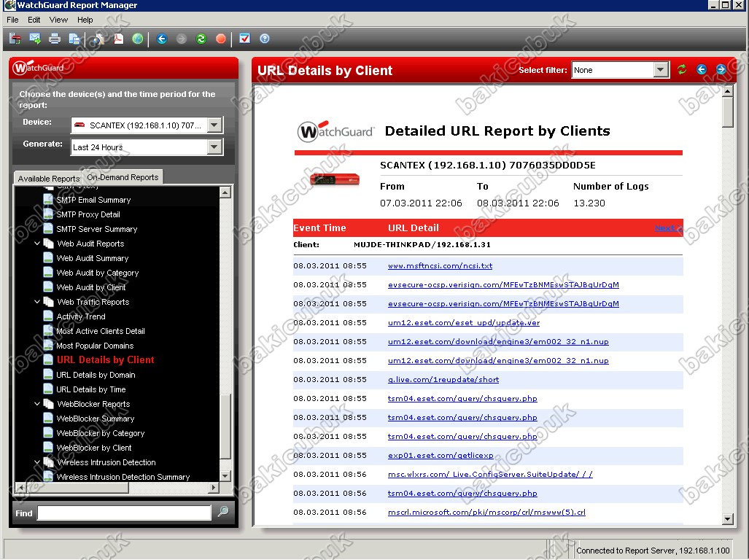Open help with the question mark icon
The image size is (749, 560).
265,39
